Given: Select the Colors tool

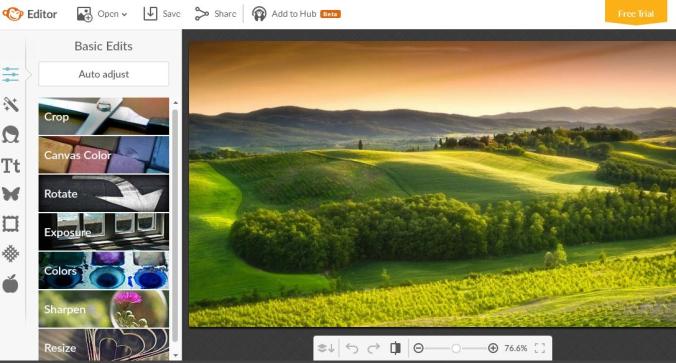Looking at the screenshot, I should point(103,270).
